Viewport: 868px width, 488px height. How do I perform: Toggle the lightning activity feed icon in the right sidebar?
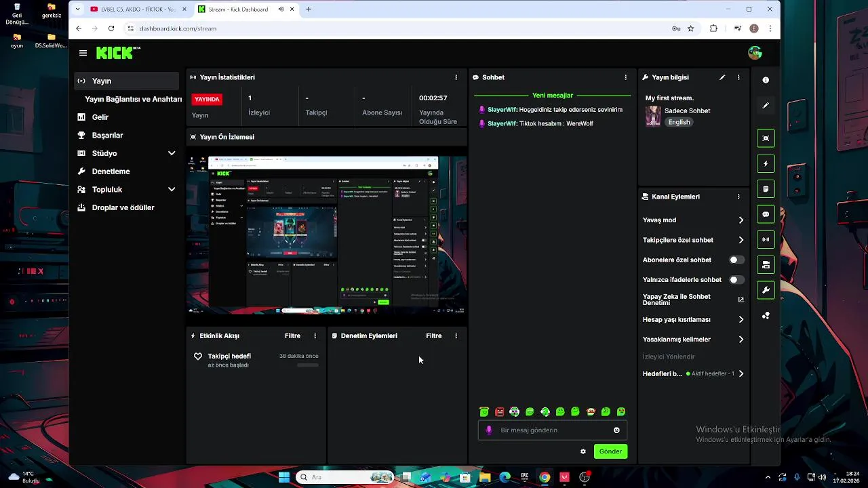click(766, 163)
